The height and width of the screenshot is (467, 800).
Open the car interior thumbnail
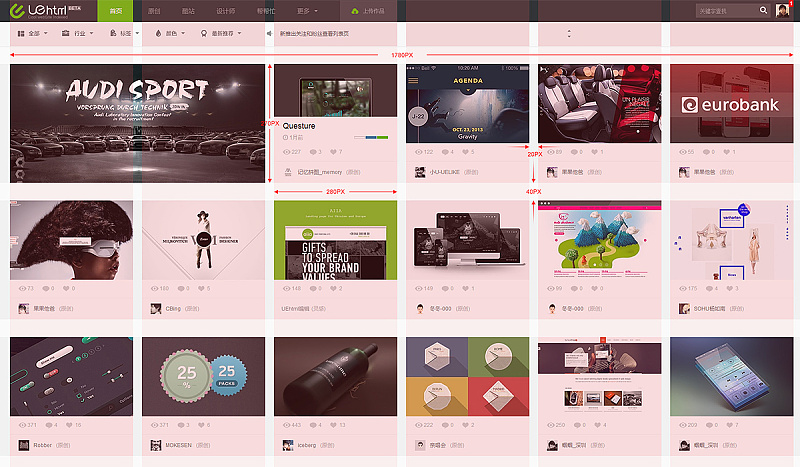click(x=599, y=103)
